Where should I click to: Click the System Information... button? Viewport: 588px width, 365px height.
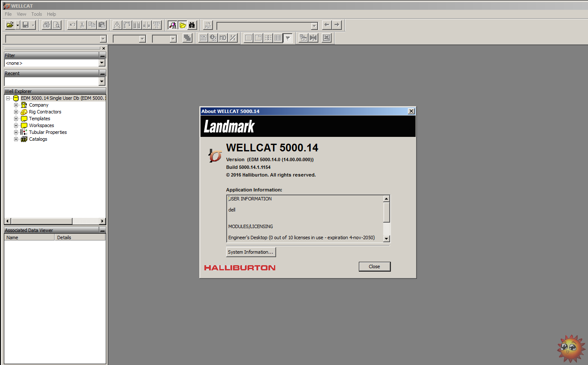click(250, 252)
